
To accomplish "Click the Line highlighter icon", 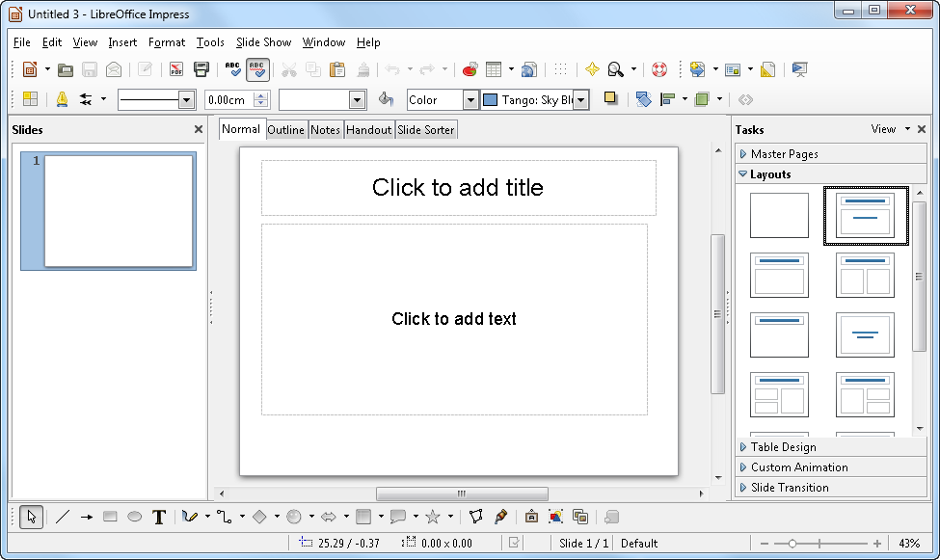I will click(62, 99).
